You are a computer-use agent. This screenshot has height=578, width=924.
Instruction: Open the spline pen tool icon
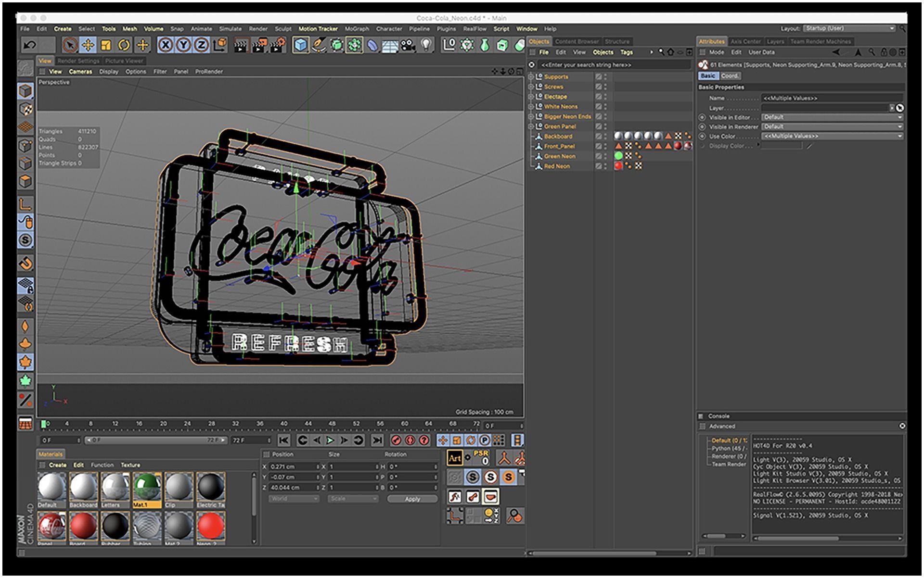pos(319,45)
